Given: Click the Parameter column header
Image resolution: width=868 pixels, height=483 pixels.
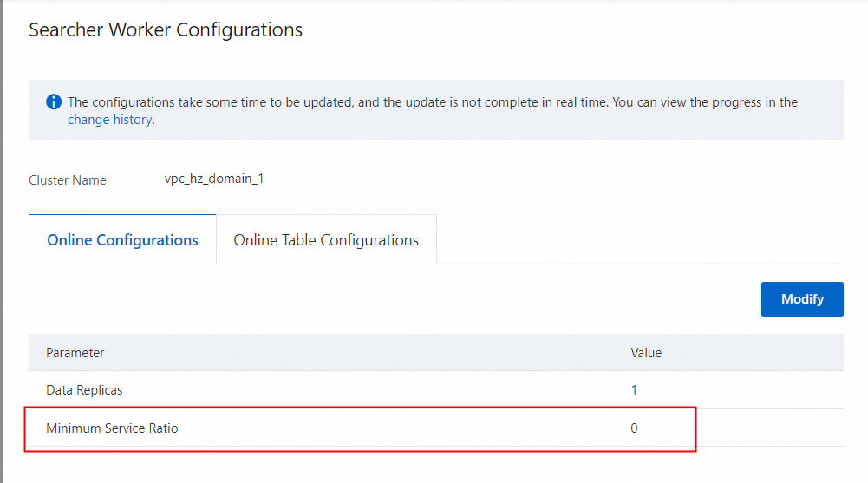Looking at the screenshot, I should 75,353.
